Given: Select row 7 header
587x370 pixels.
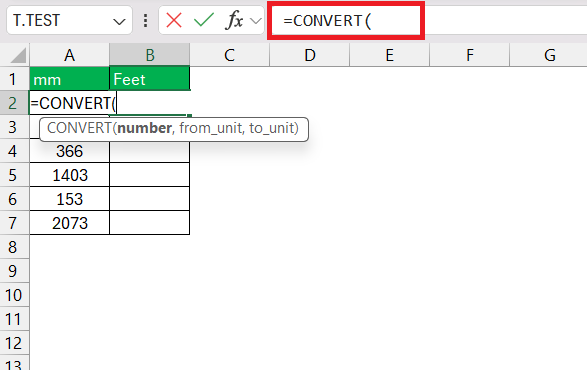Looking at the screenshot, I should (14, 223).
